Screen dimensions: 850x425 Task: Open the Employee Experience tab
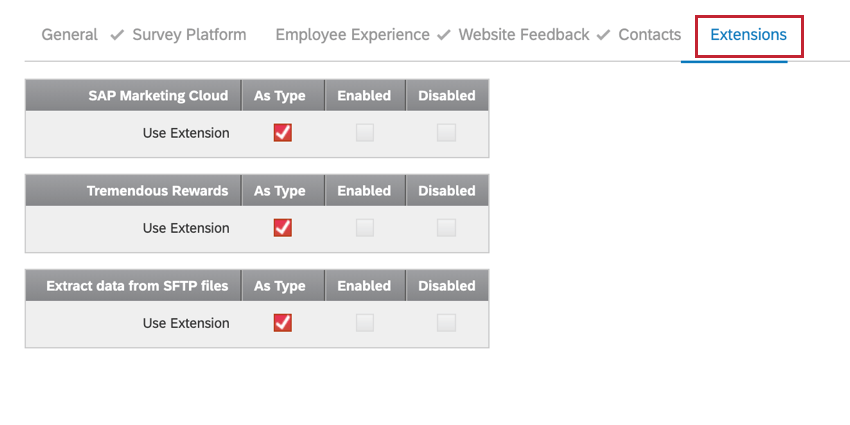tap(352, 35)
